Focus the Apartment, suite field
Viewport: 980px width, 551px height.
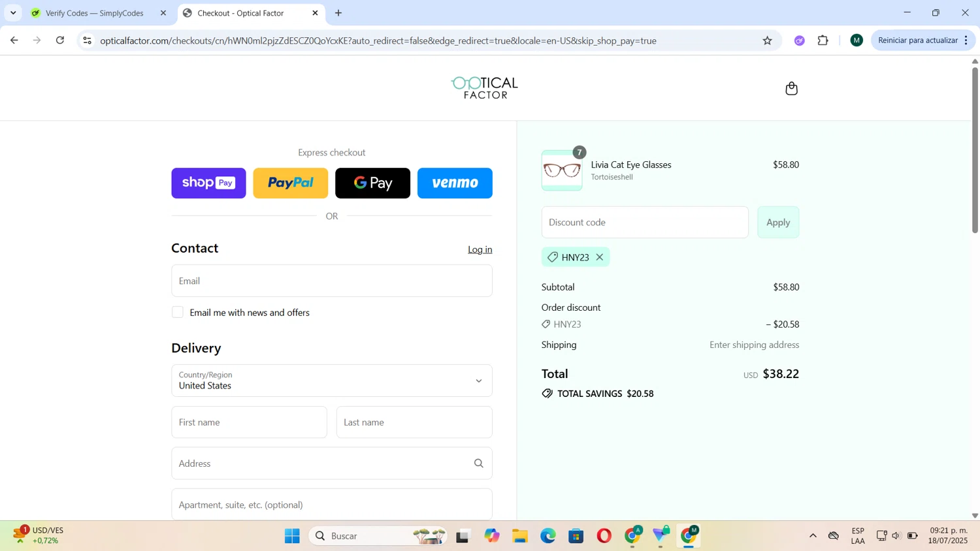click(x=332, y=505)
